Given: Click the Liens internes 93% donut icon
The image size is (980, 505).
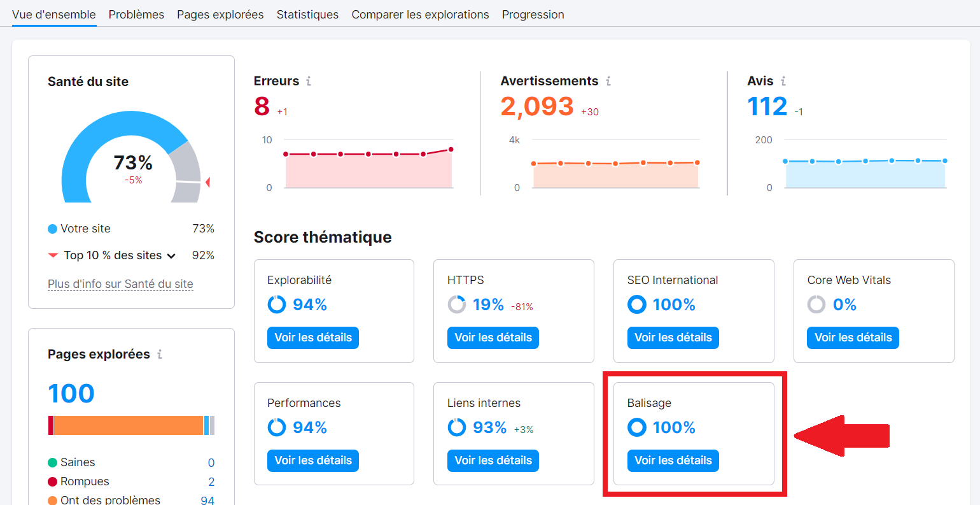Looking at the screenshot, I should (x=457, y=427).
